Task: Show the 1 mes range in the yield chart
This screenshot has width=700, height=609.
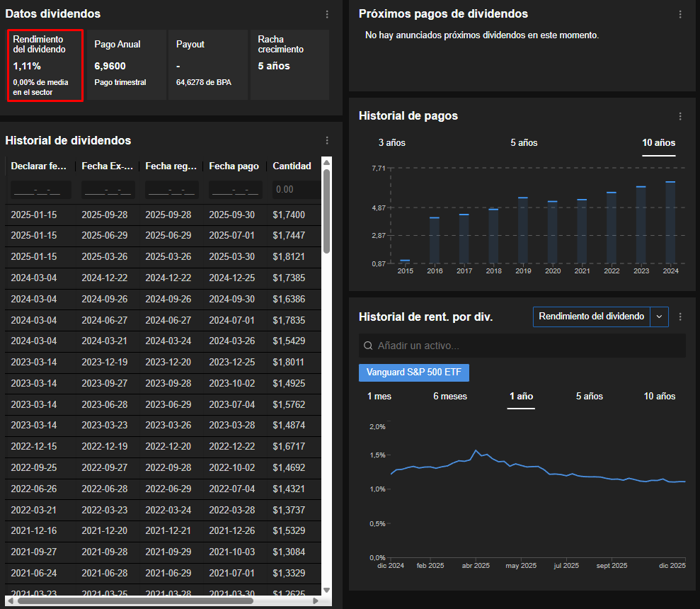Action: pyautogui.click(x=379, y=397)
